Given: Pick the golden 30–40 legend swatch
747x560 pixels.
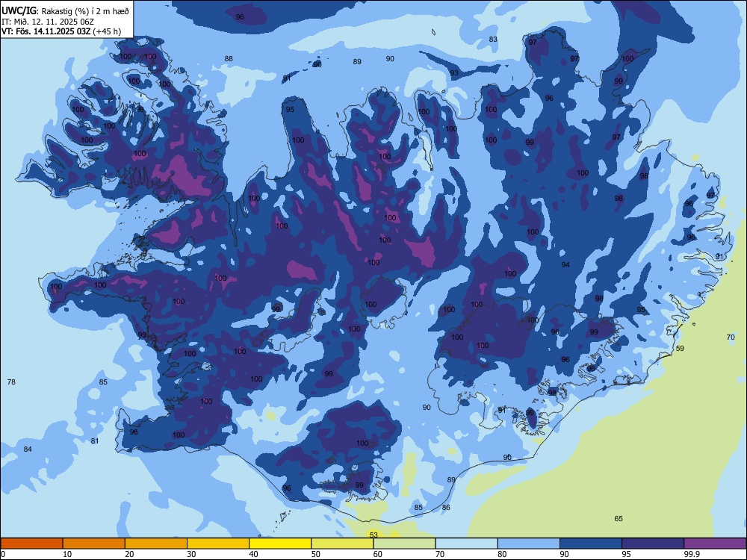Looking at the screenshot, I should (218, 544).
